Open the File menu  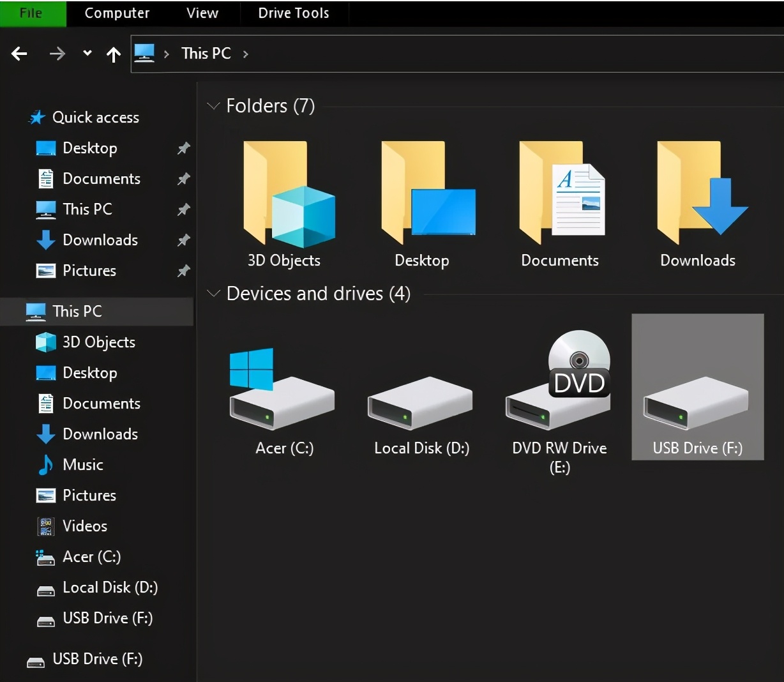(31, 13)
